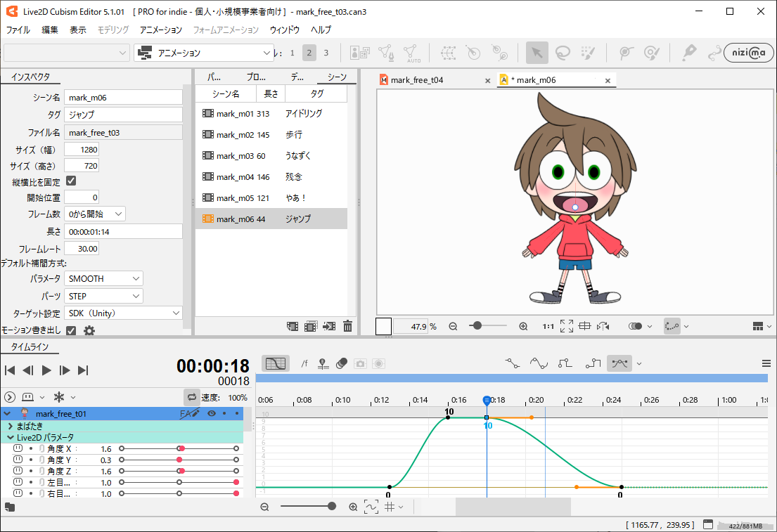
Task: Fit the canvas view to screen
Action: click(567, 326)
